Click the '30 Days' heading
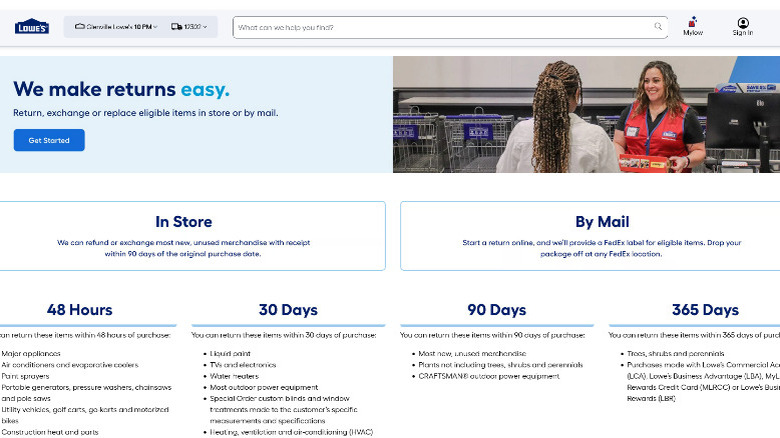 click(288, 310)
